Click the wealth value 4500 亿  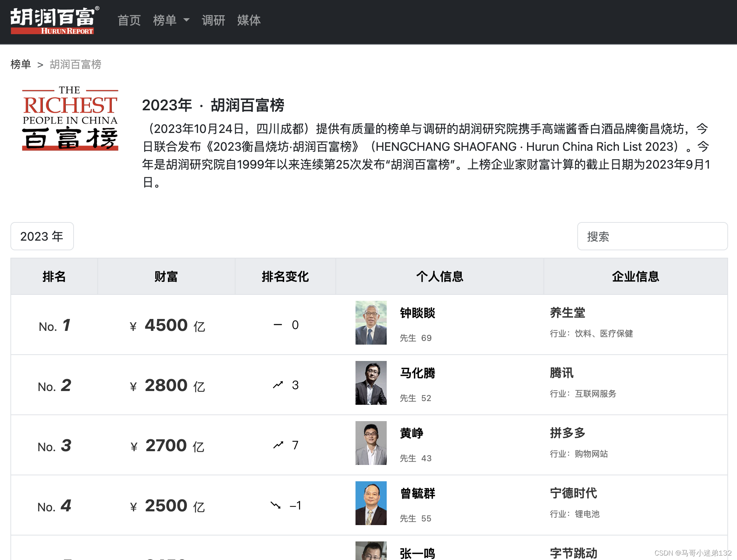pos(168,326)
